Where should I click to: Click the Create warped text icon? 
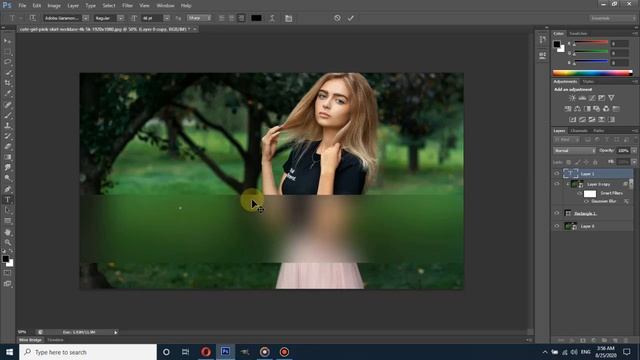click(x=272, y=18)
